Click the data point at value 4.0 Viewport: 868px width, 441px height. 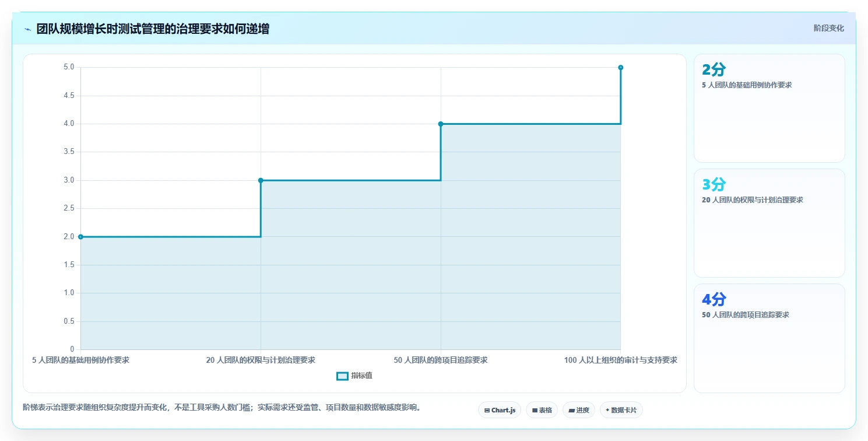coord(441,124)
